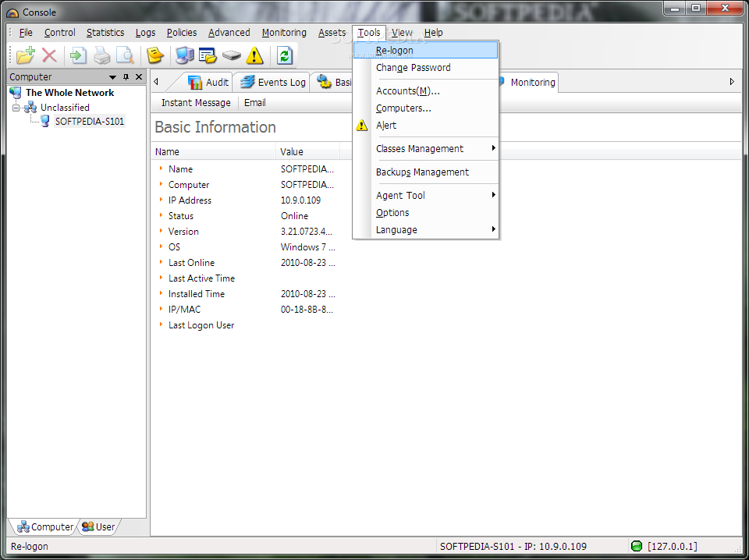
Task: Select SOFTPEDIA-S101 computer in tree
Action: click(89, 121)
